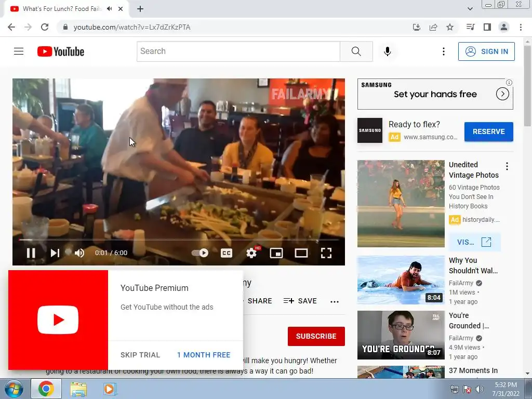
Task: Click Chrome taskbar icon
Action: (46, 389)
